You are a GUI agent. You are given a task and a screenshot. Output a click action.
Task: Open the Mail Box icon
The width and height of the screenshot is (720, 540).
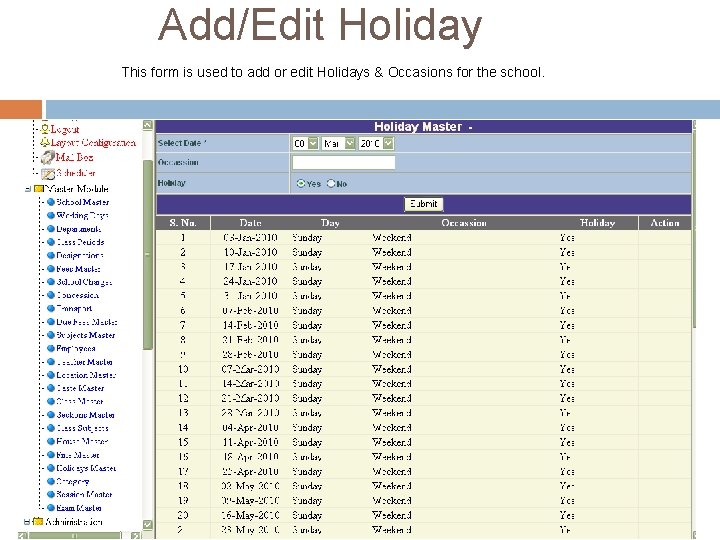47,158
